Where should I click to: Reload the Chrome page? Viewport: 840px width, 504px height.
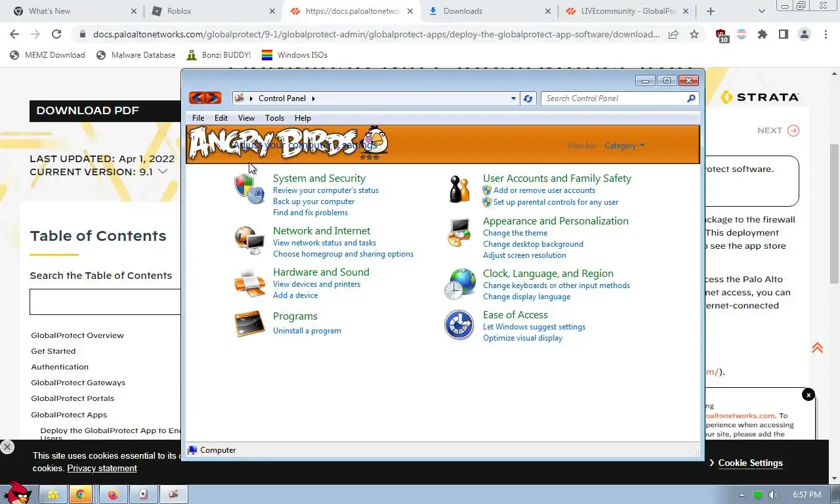pos(56,34)
